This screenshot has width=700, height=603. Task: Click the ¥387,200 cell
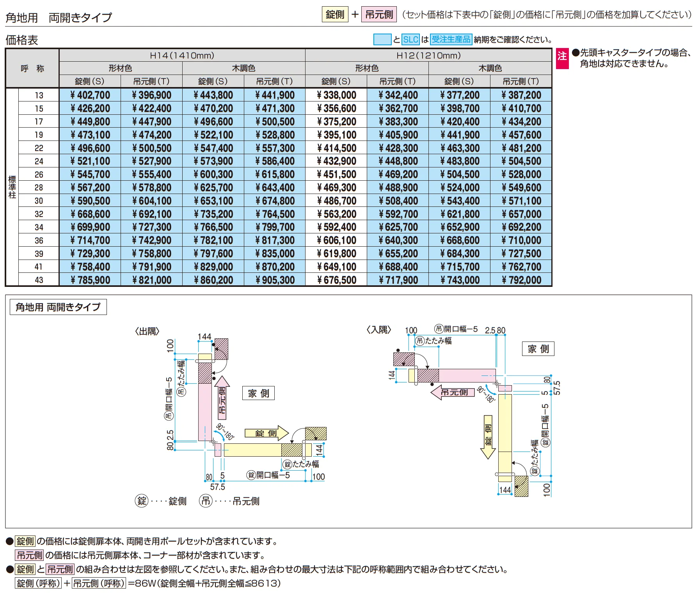click(521, 95)
